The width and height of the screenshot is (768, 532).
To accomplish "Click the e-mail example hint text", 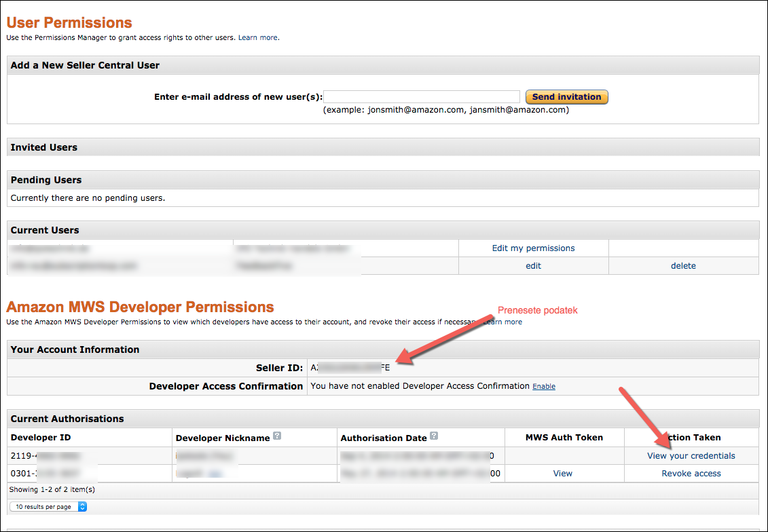I will point(445,110).
